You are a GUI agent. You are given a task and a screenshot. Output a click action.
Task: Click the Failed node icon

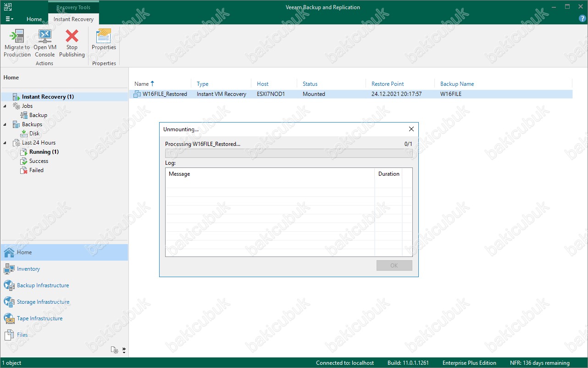(24, 170)
